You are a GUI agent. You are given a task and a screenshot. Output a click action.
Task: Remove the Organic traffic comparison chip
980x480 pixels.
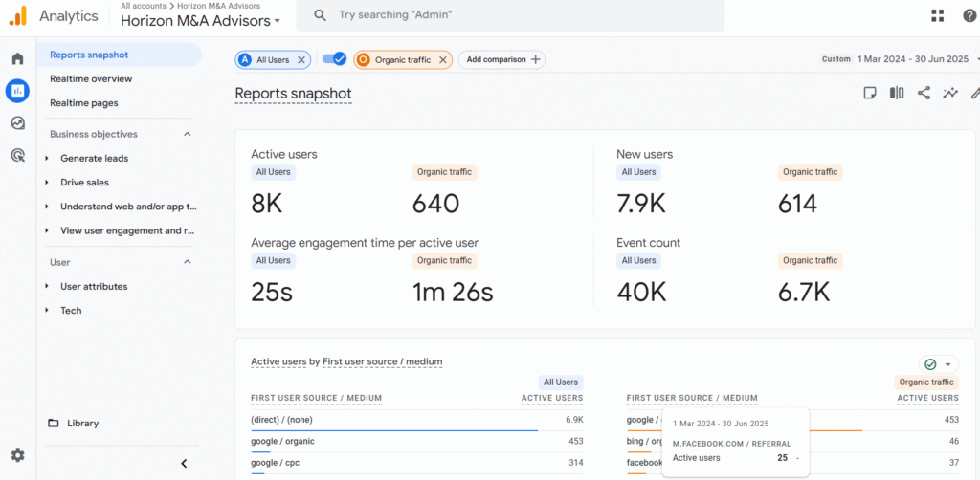[443, 59]
